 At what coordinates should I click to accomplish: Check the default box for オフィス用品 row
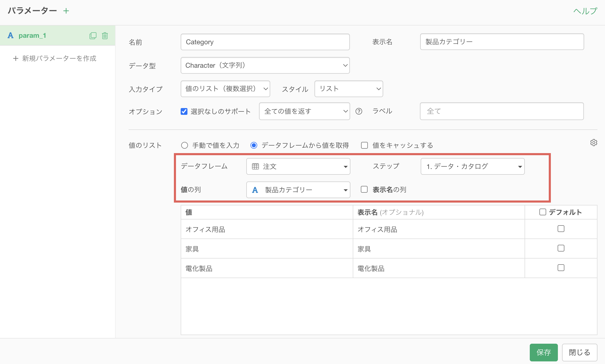coord(561,229)
